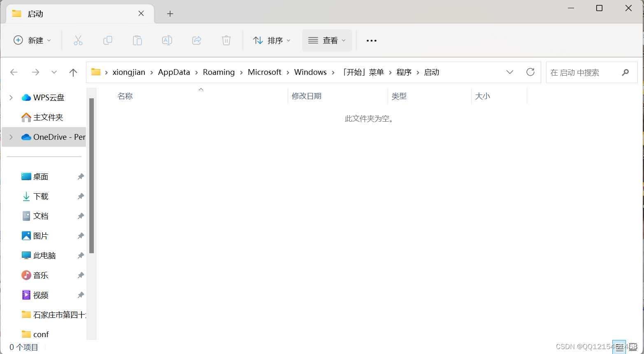Navigate to Roaming in breadcrumb
The height and width of the screenshot is (354, 644).
tap(219, 72)
